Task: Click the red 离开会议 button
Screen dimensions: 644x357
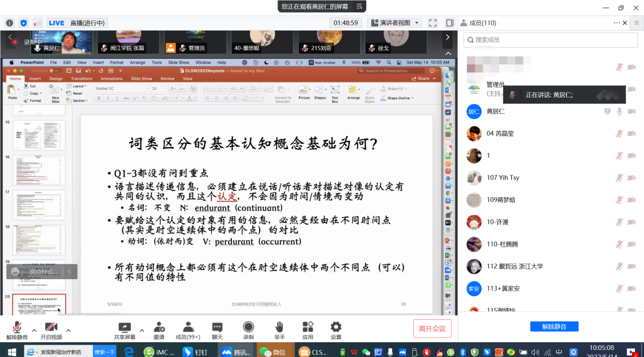Action: coord(432,329)
